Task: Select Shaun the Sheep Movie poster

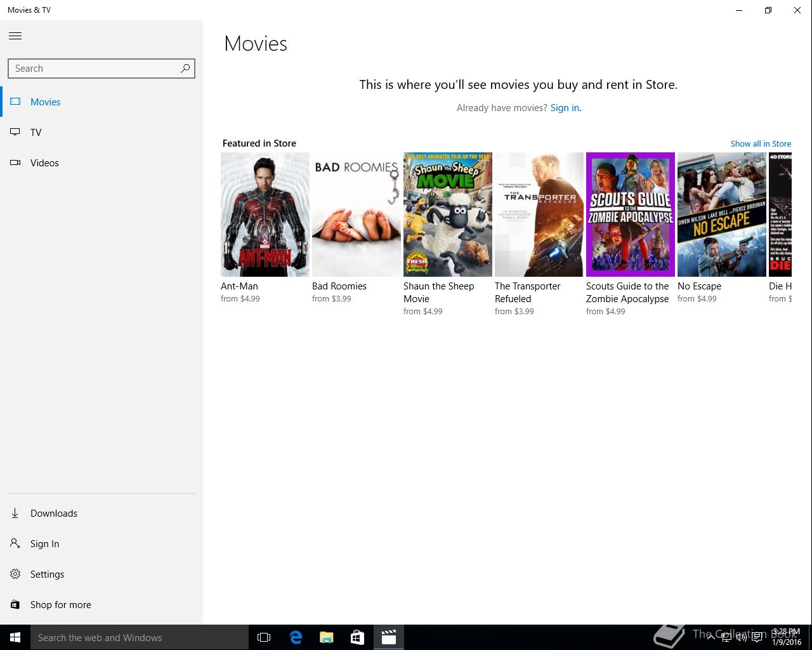Action: (448, 215)
